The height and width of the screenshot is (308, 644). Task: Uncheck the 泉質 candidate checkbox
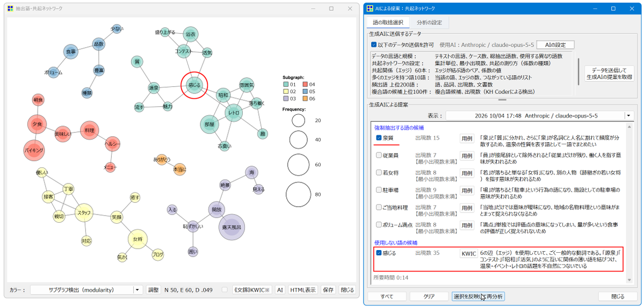click(x=379, y=138)
